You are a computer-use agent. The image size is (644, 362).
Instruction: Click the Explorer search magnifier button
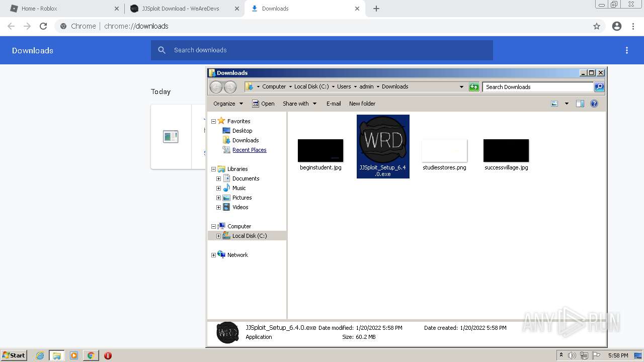coord(599,87)
